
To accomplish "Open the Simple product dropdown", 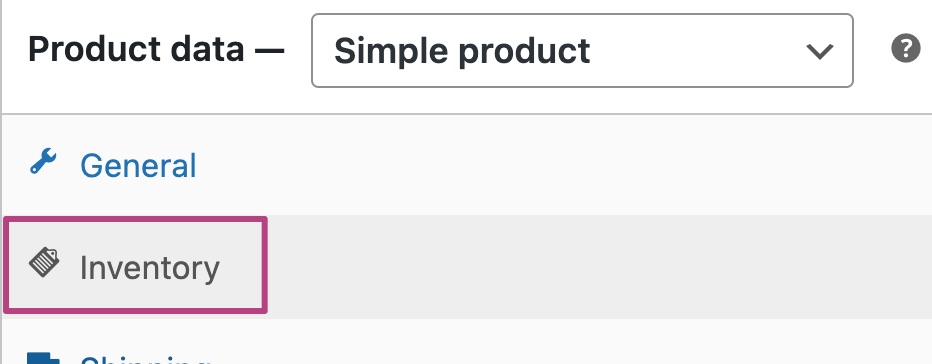I will coord(582,51).
